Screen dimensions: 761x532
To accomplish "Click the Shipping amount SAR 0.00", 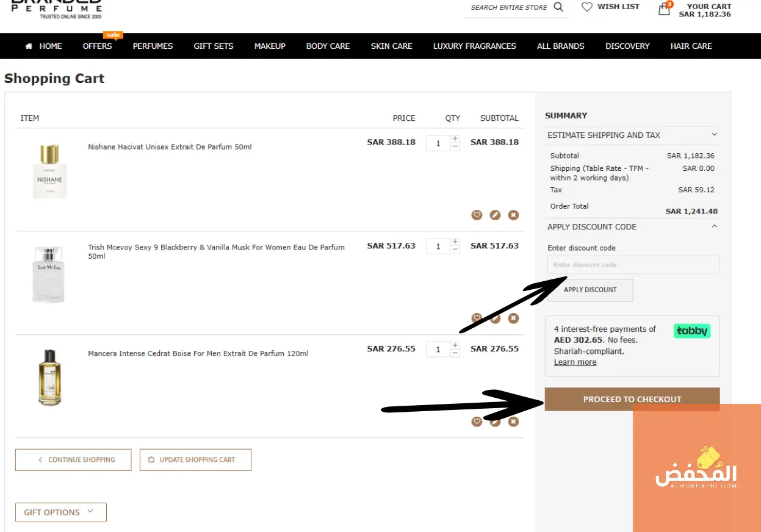I will coord(699,168).
